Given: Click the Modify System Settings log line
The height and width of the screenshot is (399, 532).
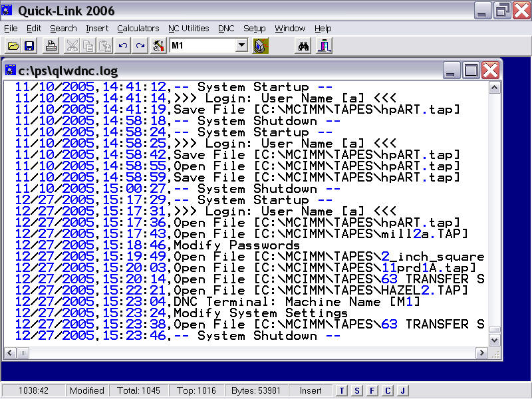Looking at the screenshot, I should [x=182, y=313].
